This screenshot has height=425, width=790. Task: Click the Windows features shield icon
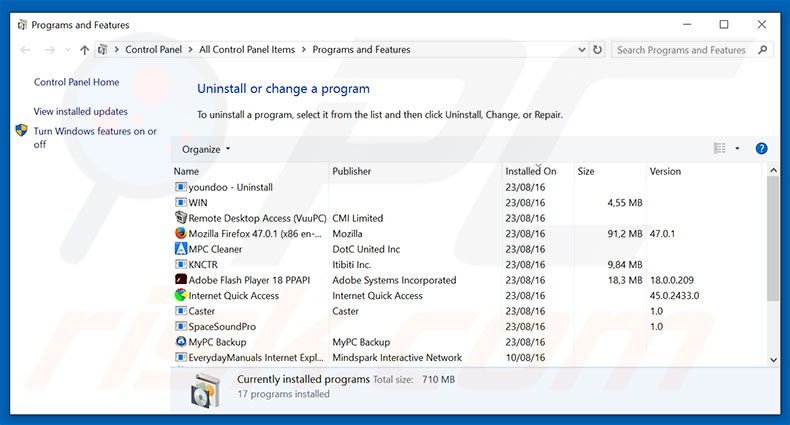pos(22,130)
